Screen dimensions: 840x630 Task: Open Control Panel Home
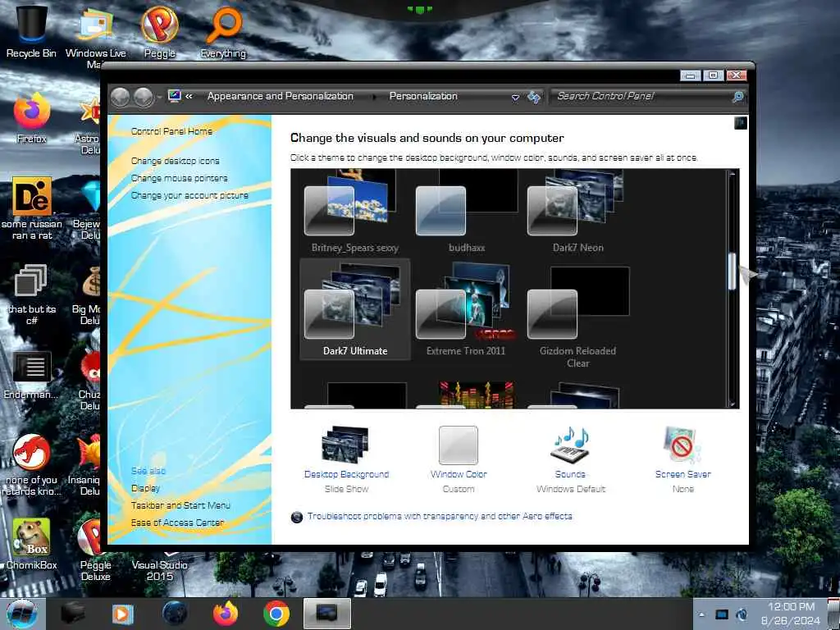[x=171, y=131]
